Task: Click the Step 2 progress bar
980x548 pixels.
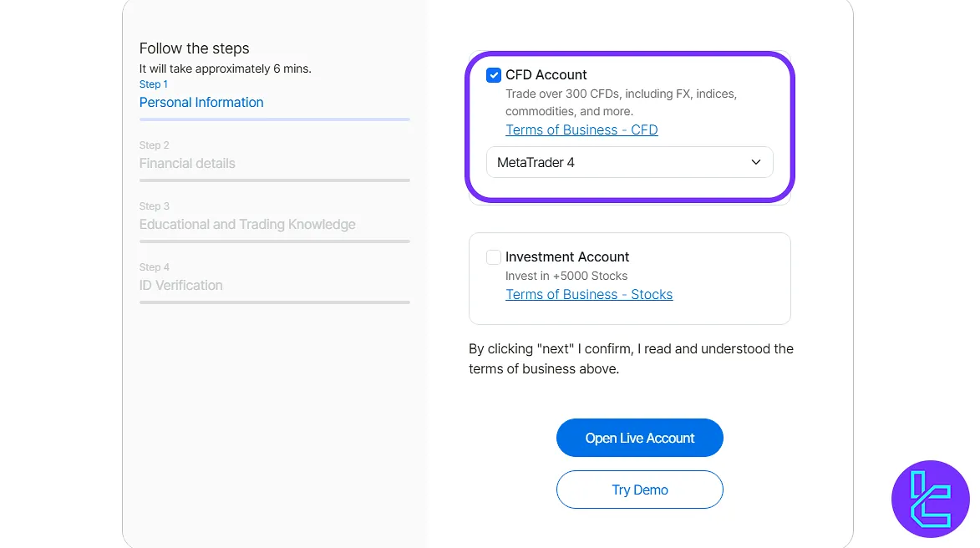Action: click(x=274, y=180)
